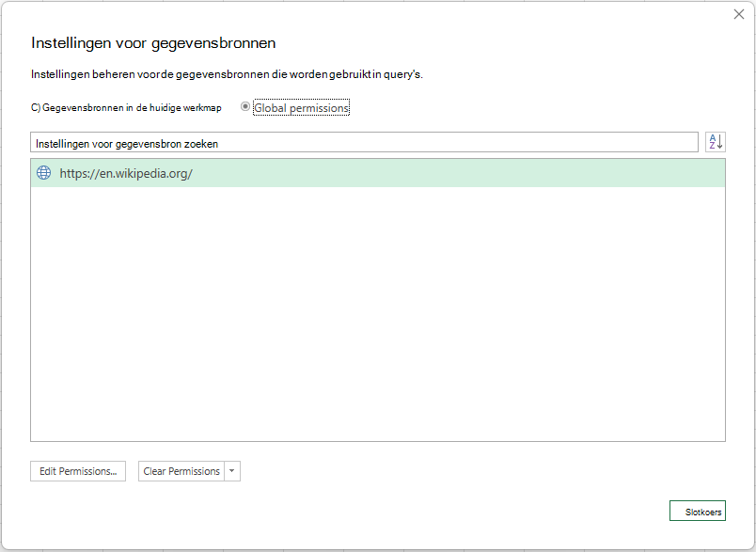756x552 pixels.
Task: Close the data source settings dialog
Action: [739, 14]
